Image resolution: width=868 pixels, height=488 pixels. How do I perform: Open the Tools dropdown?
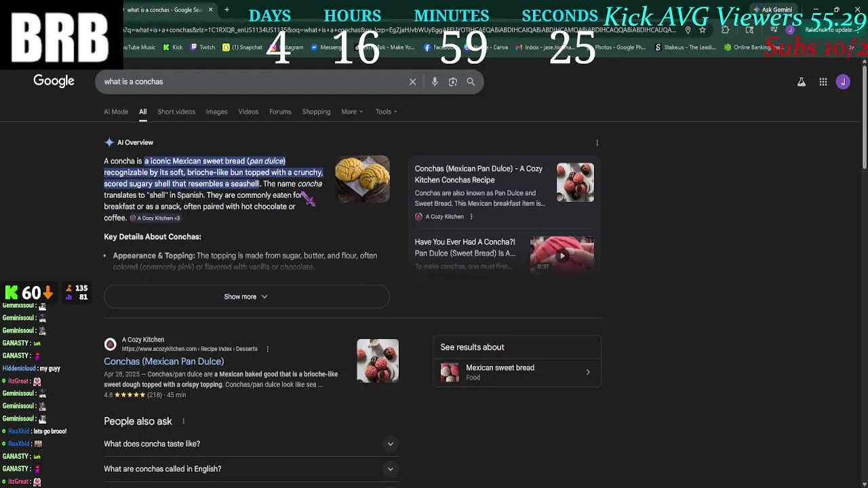pos(387,112)
